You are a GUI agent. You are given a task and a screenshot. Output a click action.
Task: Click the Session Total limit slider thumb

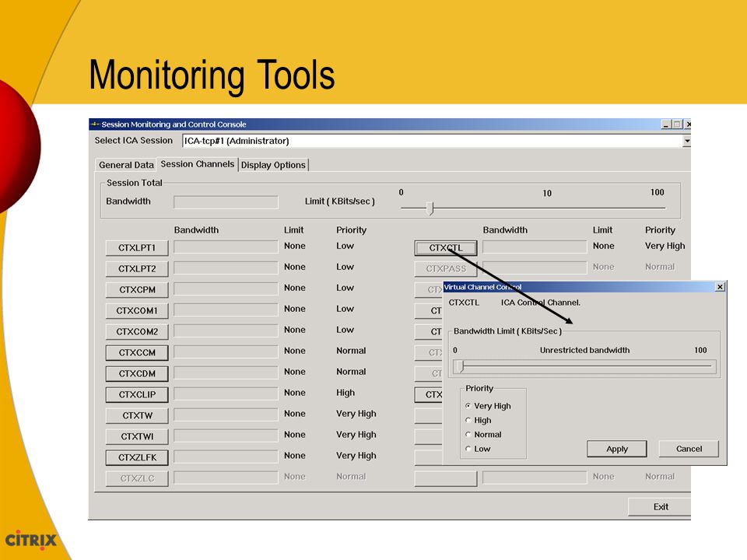click(430, 208)
